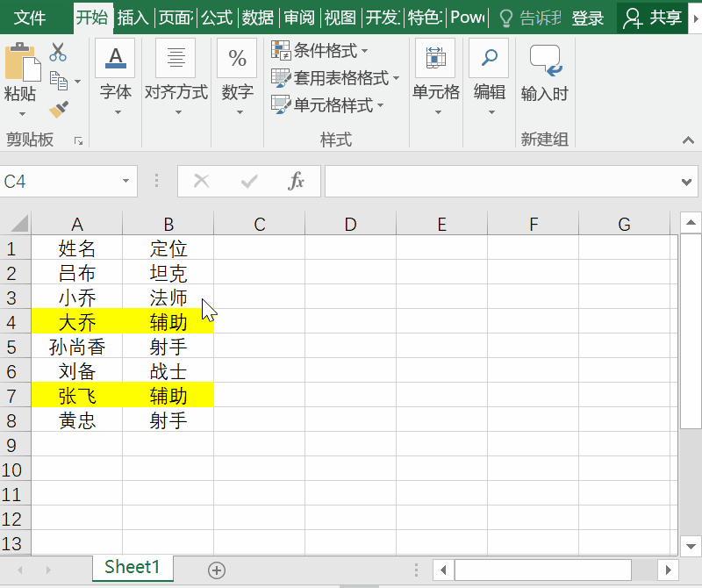
Task: Click the insert function fx icon
Action: [296, 182]
